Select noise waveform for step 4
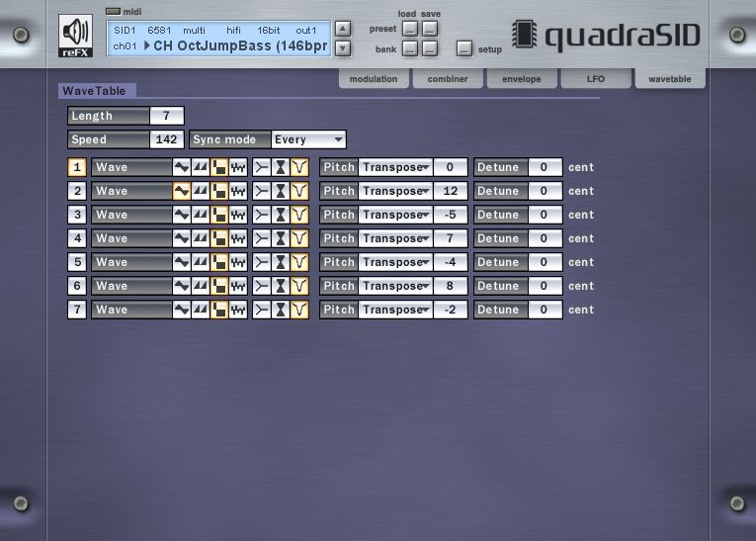The width and height of the screenshot is (756, 541). click(x=238, y=238)
